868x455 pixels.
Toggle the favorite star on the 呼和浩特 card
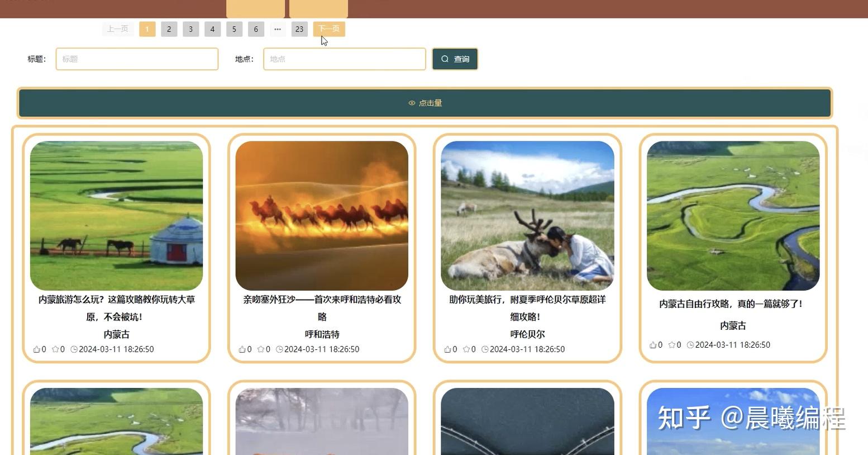click(260, 349)
